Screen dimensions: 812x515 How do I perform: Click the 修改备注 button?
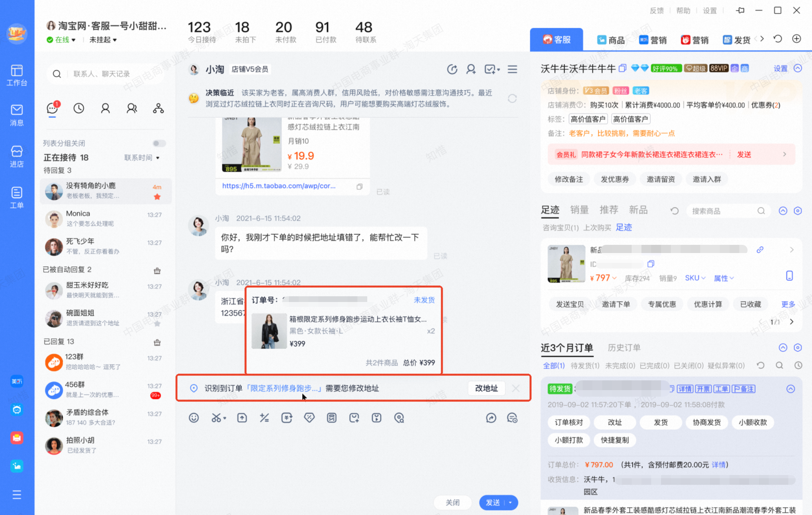pos(569,179)
